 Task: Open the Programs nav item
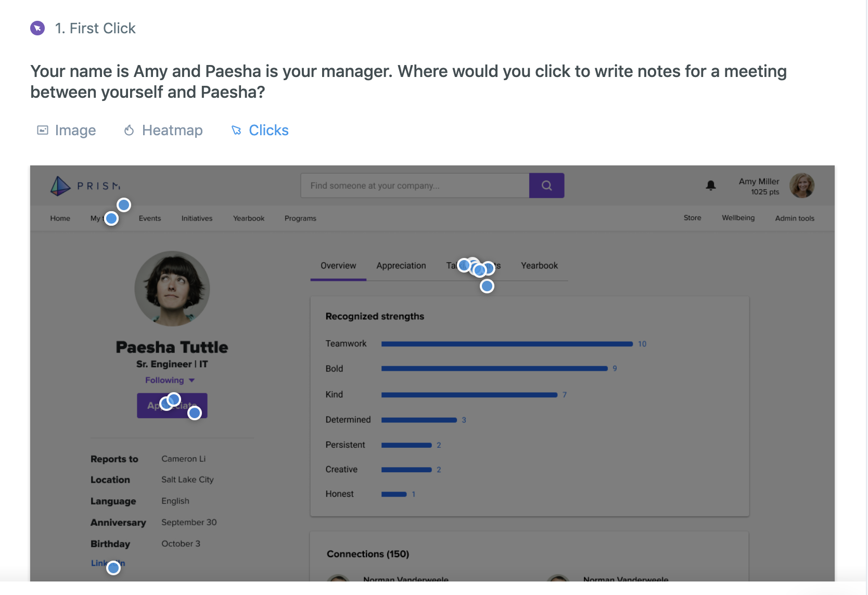pyautogui.click(x=300, y=218)
